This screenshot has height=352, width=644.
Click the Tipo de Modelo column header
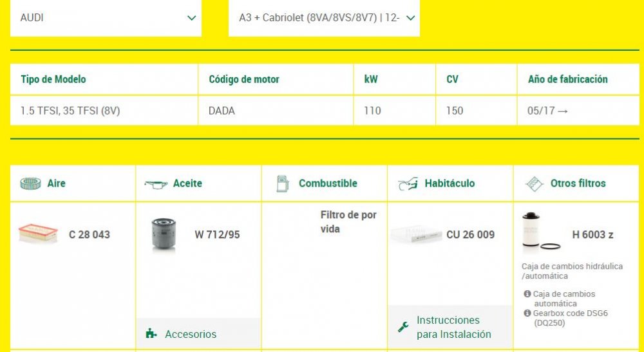coord(53,79)
